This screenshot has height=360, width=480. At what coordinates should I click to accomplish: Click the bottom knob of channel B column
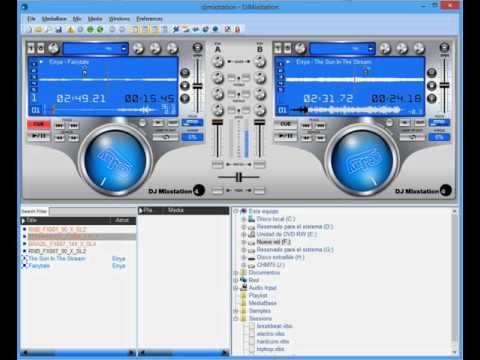[x=260, y=110]
